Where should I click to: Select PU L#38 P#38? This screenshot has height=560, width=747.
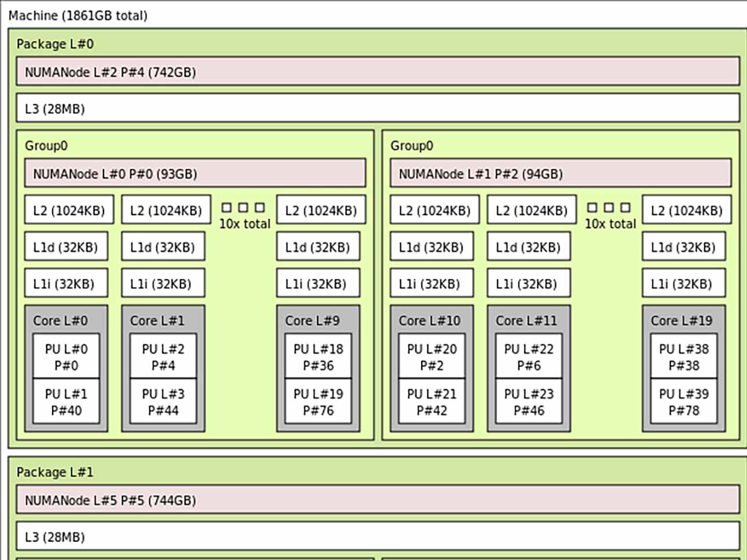684,357
